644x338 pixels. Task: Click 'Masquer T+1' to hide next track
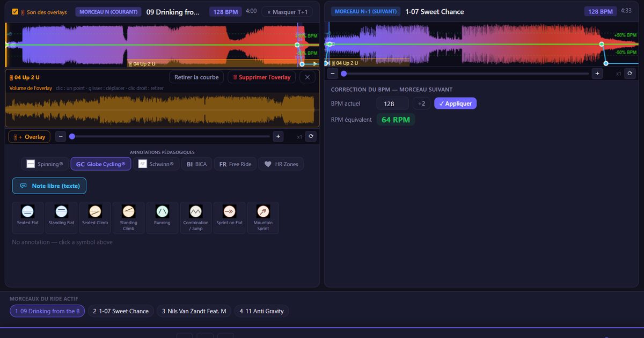287,12
